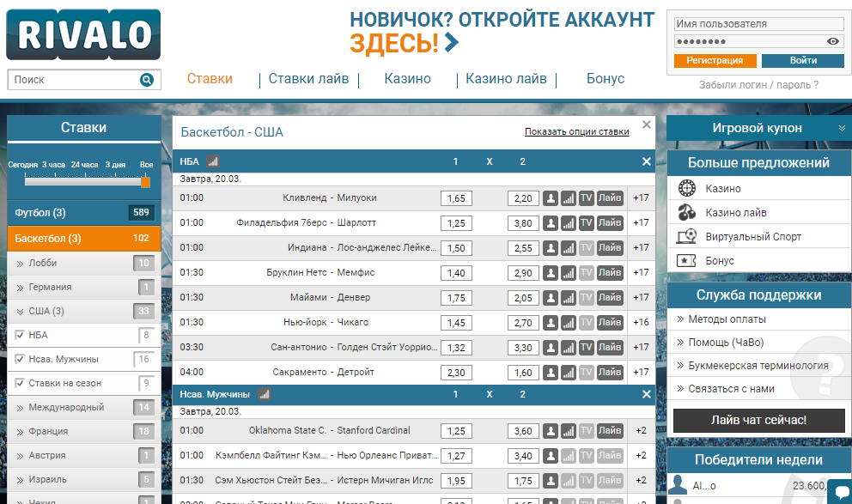This screenshot has height=504, width=852.
Task: Uncheck the Нсаа. Мужчины checkbox
Action: tap(20, 359)
